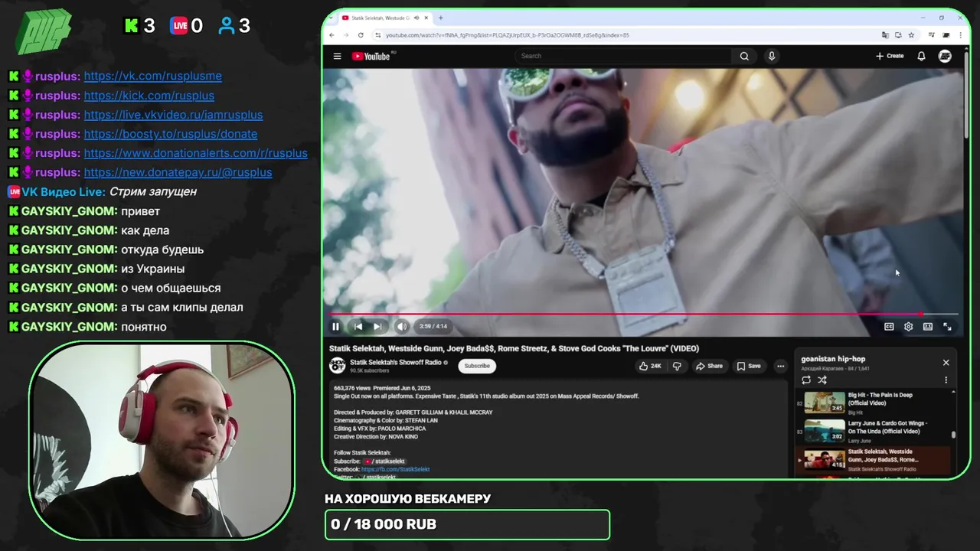Open the fb.com/StatikSelekt Facebook link
Screen dimensions: 980x551
[395, 469]
